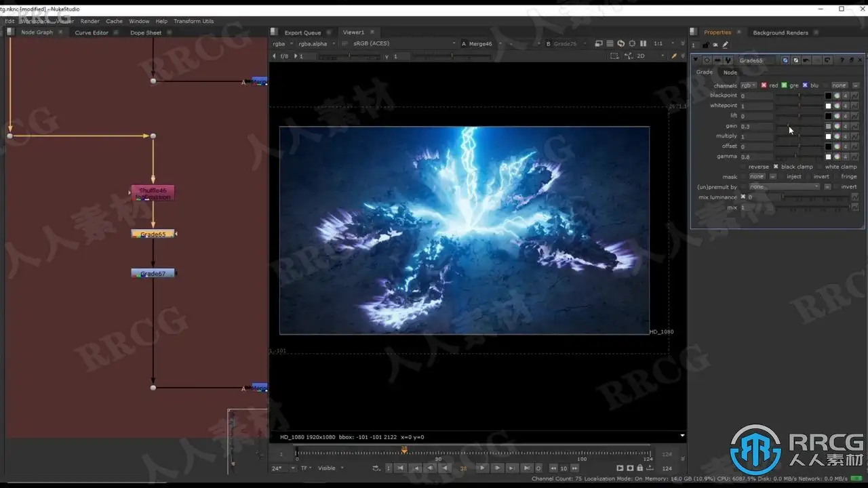
Task: Open lift color picker wheel
Action: click(x=837, y=116)
